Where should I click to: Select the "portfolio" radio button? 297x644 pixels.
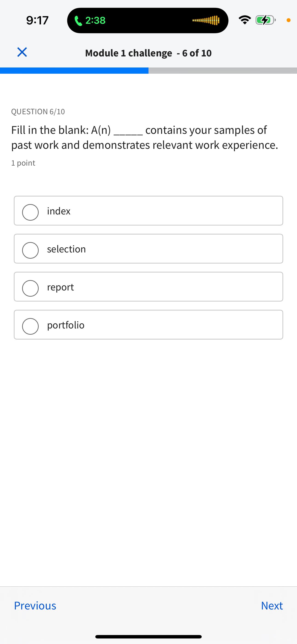pos(30,326)
